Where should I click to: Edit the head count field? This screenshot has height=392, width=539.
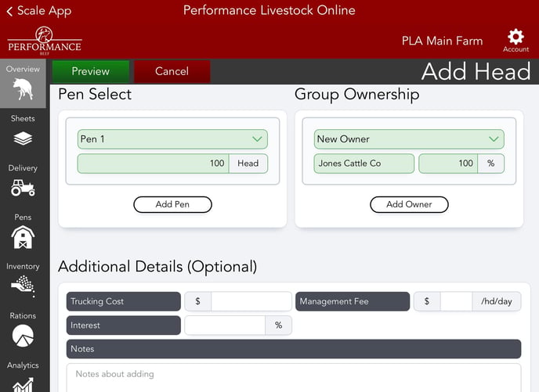(x=153, y=164)
